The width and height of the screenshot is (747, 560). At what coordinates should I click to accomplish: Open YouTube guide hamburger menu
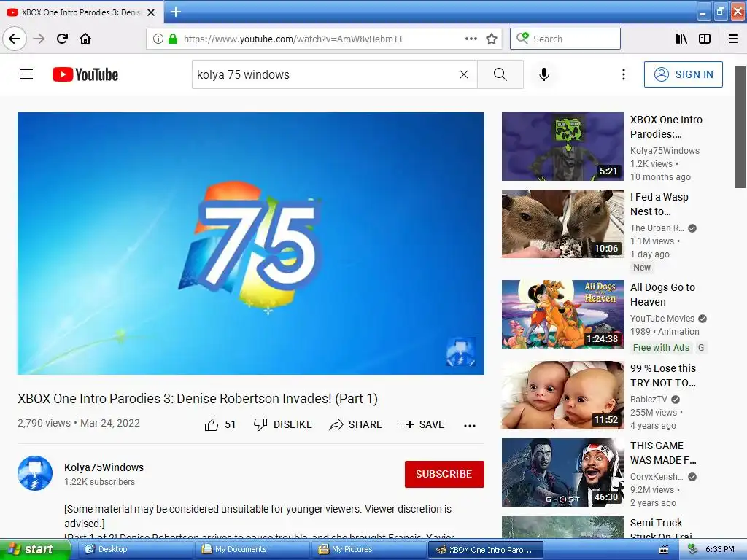(26, 74)
